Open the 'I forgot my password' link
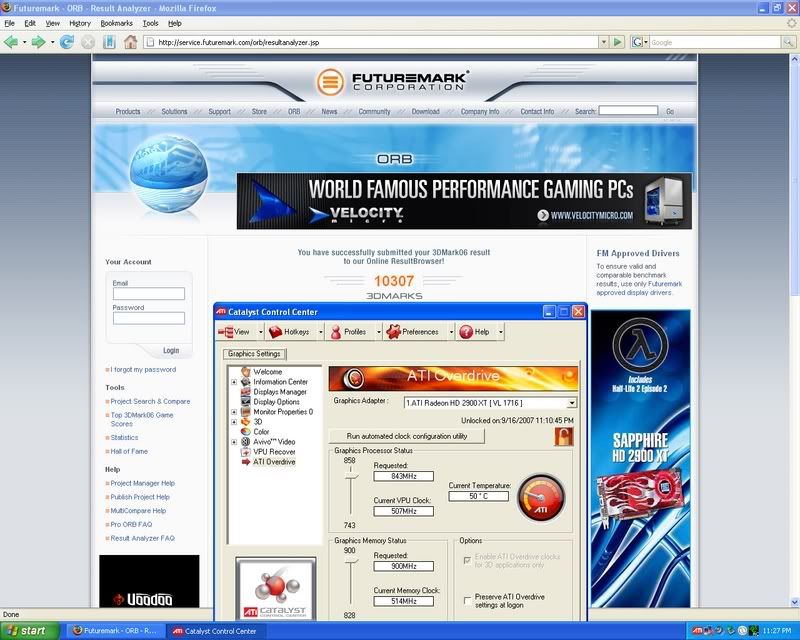 click(x=143, y=370)
